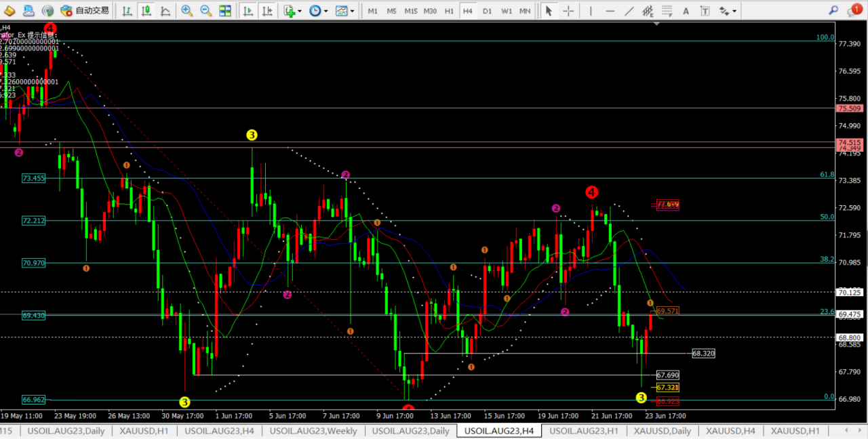Expand the templates dropdown arrow
868x439 pixels.
[x=353, y=11]
